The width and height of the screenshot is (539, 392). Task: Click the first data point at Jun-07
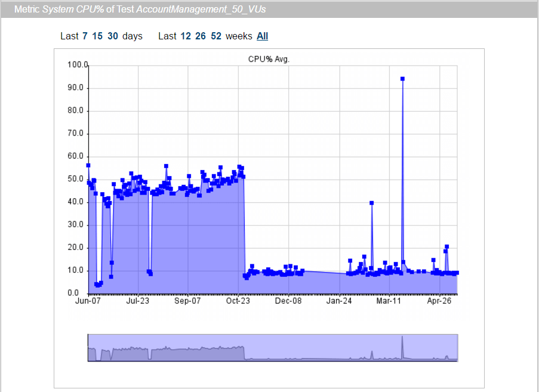point(88,165)
